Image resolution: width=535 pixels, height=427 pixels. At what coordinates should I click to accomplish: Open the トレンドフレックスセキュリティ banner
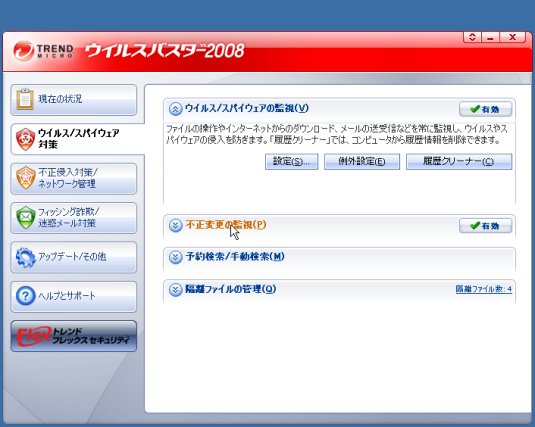(x=74, y=336)
